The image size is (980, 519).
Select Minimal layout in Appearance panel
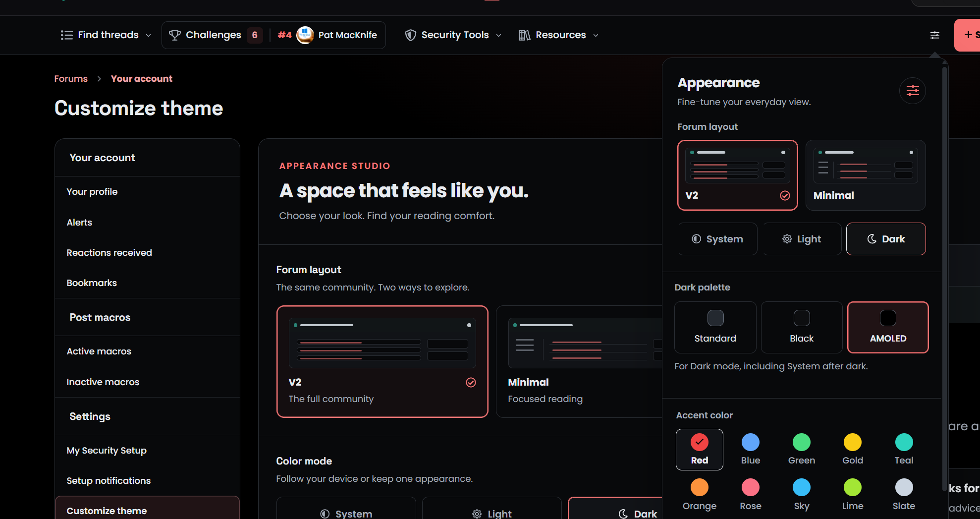tap(866, 175)
